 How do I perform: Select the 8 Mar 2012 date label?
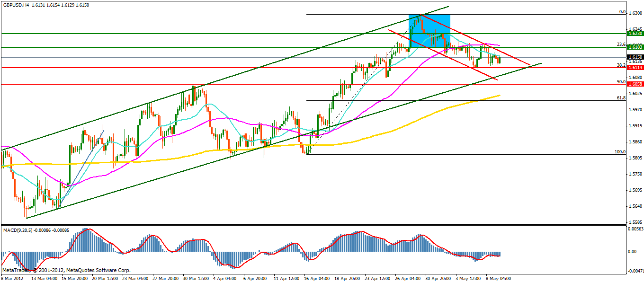click(x=13, y=278)
